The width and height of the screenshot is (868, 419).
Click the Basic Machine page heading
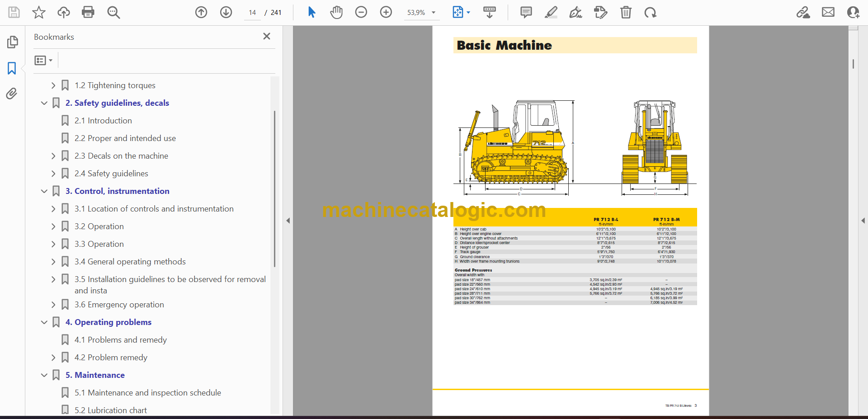click(504, 45)
